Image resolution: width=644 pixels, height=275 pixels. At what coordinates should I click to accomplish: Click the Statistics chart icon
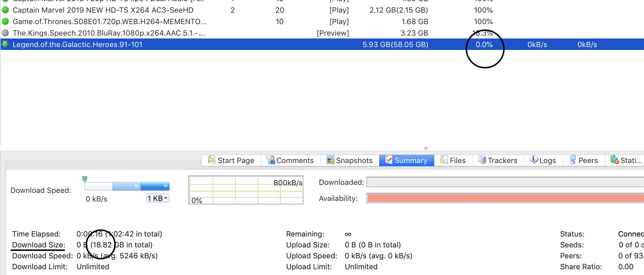(x=615, y=160)
